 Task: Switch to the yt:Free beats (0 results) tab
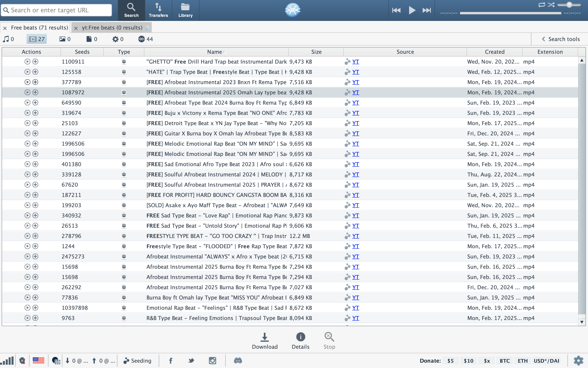coord(112,27)
